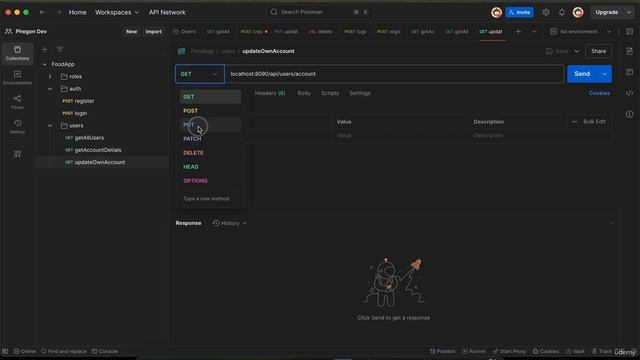Go back with the left arrow
Image resolution: width=640 pixels, height=360 pixels.
click(x=42, y=12)
